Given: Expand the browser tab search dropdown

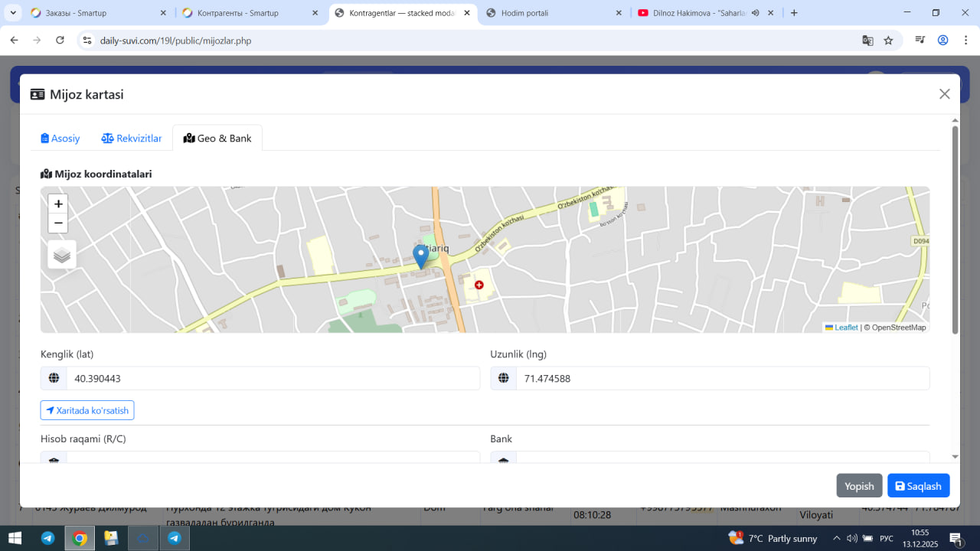Looking at the screenshot, I should click(x=14, y=13).
